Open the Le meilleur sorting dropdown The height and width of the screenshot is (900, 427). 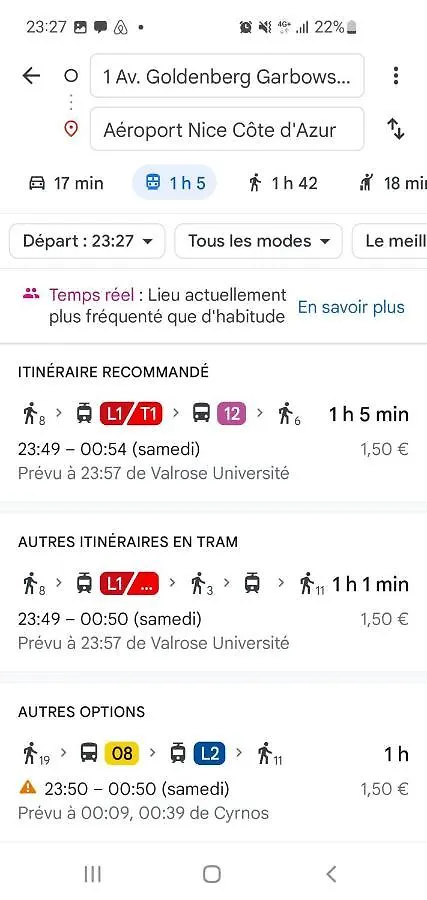click(390, 241)
